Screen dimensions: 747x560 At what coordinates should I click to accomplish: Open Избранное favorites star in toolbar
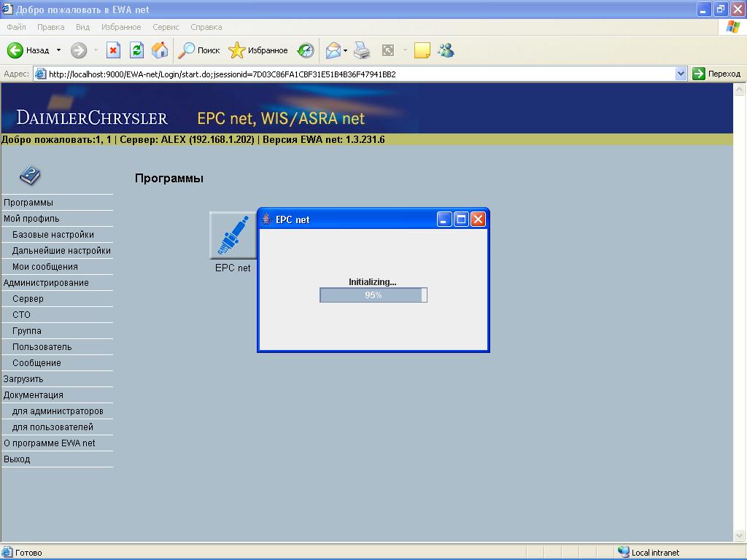click(258, 50)
